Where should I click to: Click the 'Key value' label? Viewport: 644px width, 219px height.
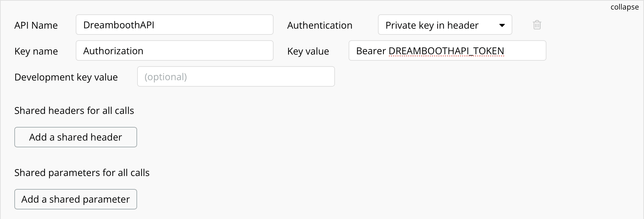(x=308, y=51)
